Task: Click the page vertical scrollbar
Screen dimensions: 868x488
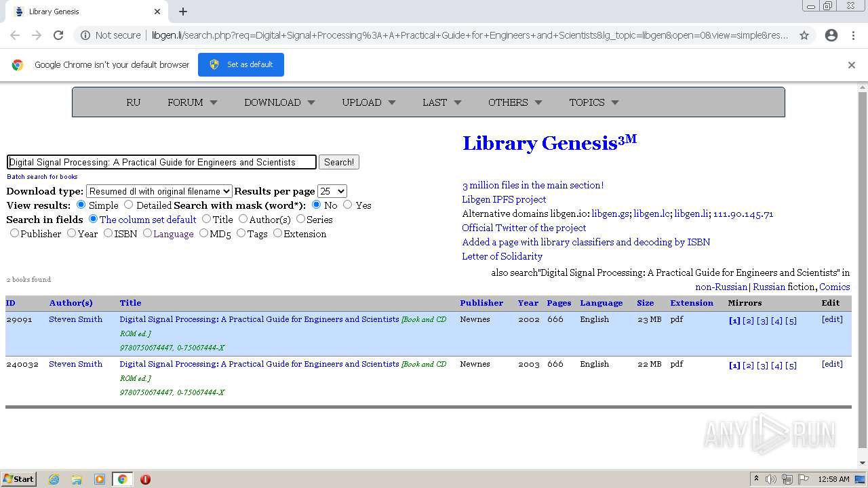Action: pyautogui.click(x=863, y=271)
